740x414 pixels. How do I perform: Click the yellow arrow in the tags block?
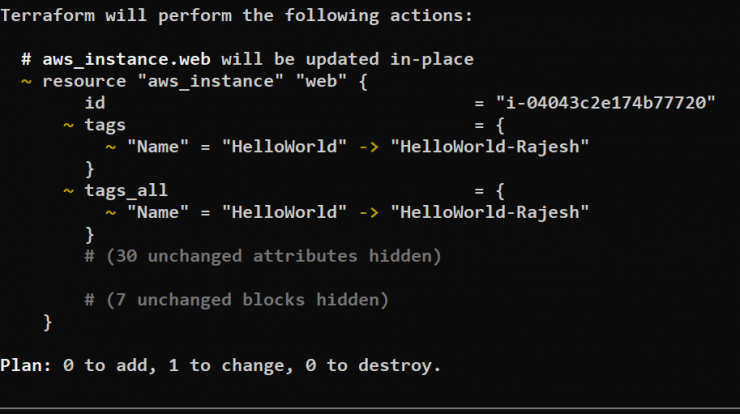(369, 147)
